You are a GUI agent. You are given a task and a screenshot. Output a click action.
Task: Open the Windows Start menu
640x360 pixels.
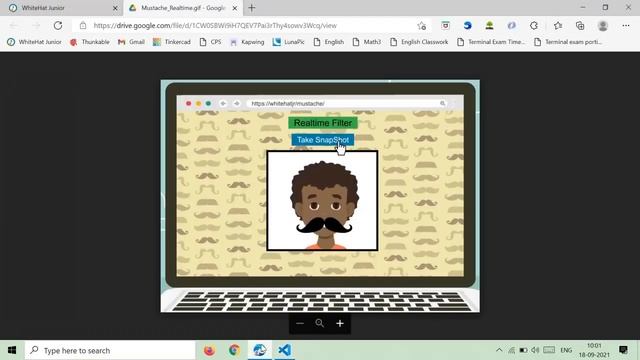tap(12, 350)
